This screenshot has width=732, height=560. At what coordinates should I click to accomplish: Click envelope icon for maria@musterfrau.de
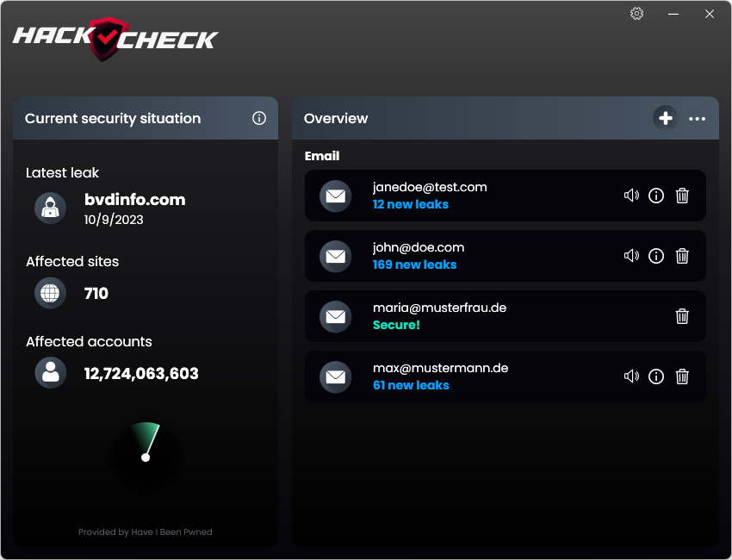pyautogui.click(x=335, y=316)
